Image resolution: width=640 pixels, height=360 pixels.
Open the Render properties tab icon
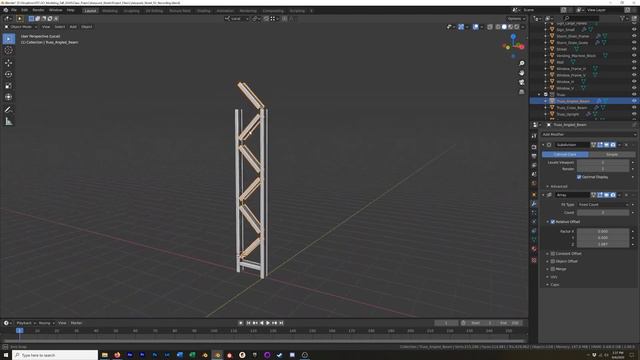pos(534,147)
